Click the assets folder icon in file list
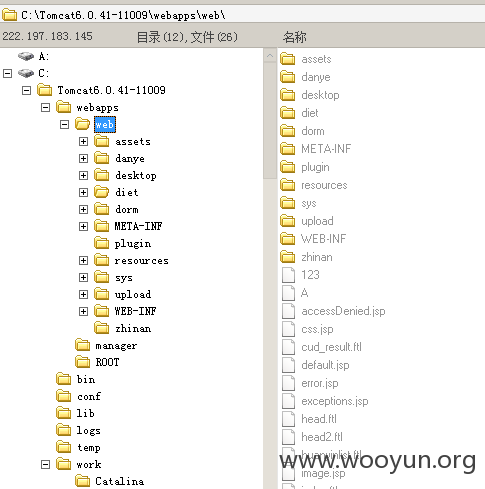Image resolution: width=485 pixels, height=489 pixels. (x=287, y=59)
